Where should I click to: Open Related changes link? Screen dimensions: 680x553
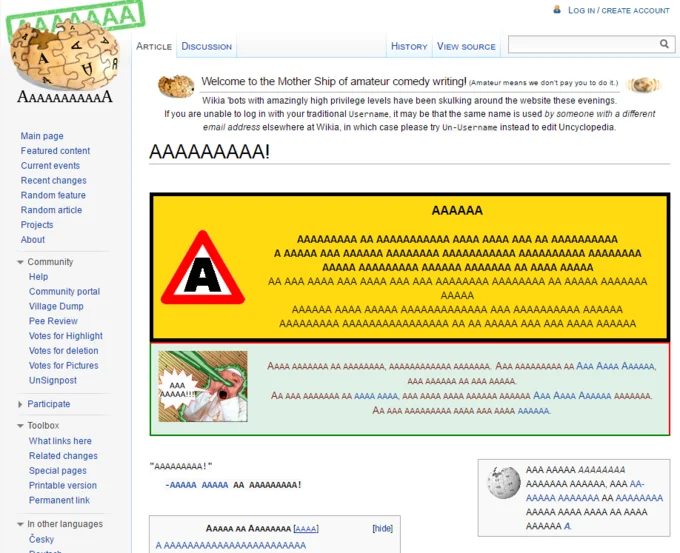63,456
